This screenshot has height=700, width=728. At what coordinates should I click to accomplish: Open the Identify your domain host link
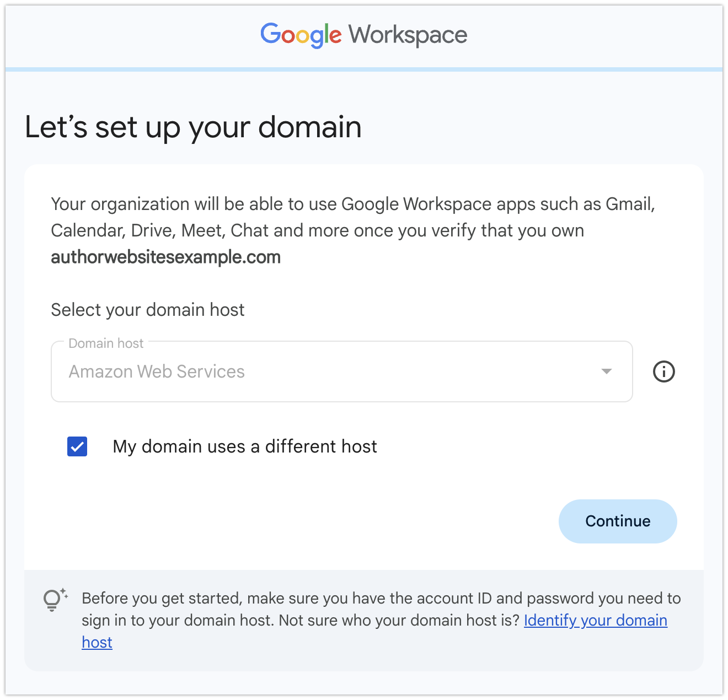pyautogui.click(x=596, y=621)
